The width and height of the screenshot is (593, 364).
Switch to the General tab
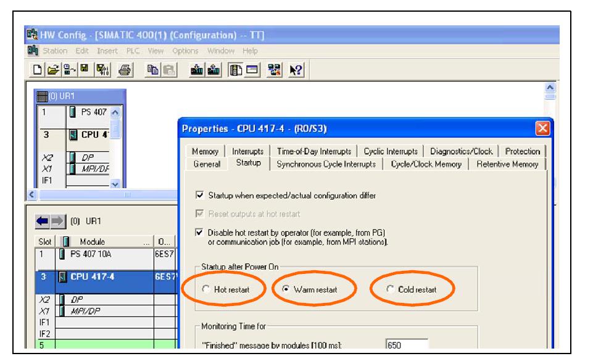(x=207, y=164)
